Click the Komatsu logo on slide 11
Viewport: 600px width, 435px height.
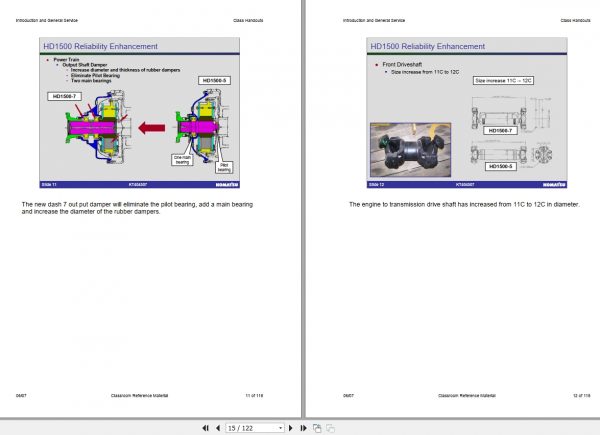(x=227, y=185)
